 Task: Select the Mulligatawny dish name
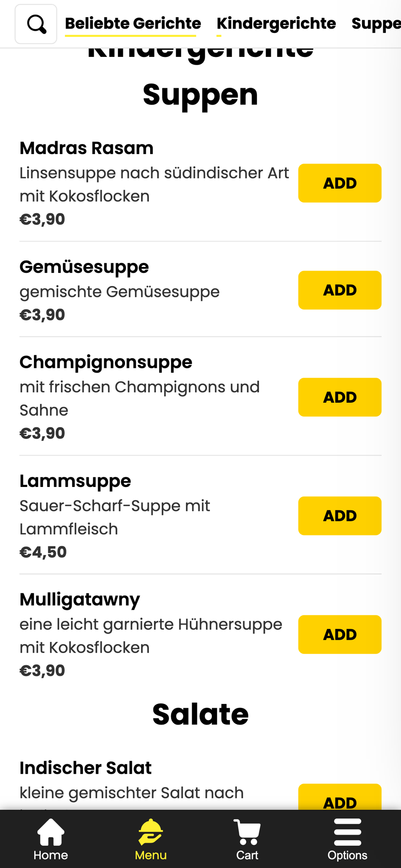80,599
